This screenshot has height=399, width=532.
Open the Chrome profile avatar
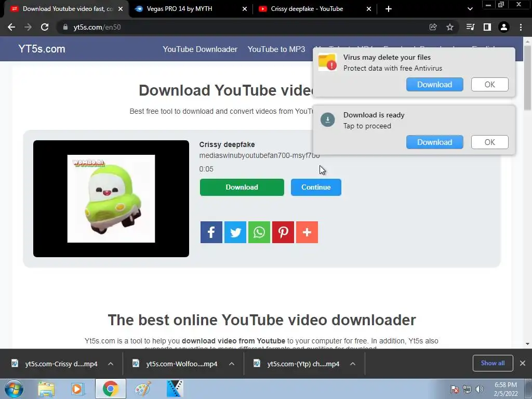point(504,27)
